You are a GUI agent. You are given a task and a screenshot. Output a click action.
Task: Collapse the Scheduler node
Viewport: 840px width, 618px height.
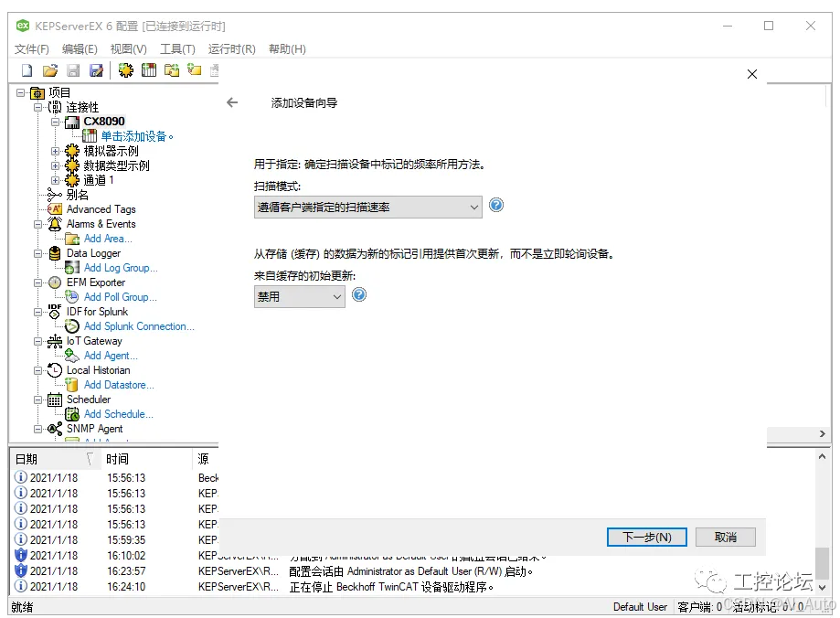click(x=38, y=400)
